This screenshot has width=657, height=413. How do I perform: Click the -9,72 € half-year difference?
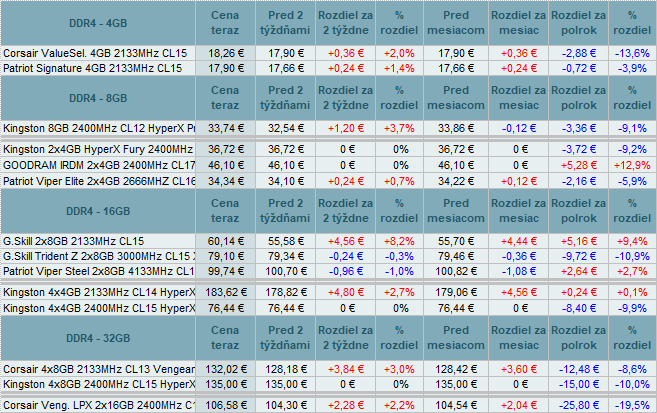coord(579,256)
